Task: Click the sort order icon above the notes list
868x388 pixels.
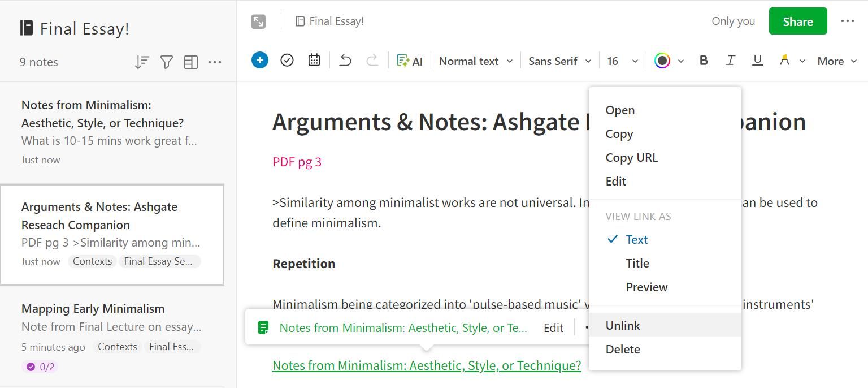Action: pyautogui.click(x=141, y=62)
